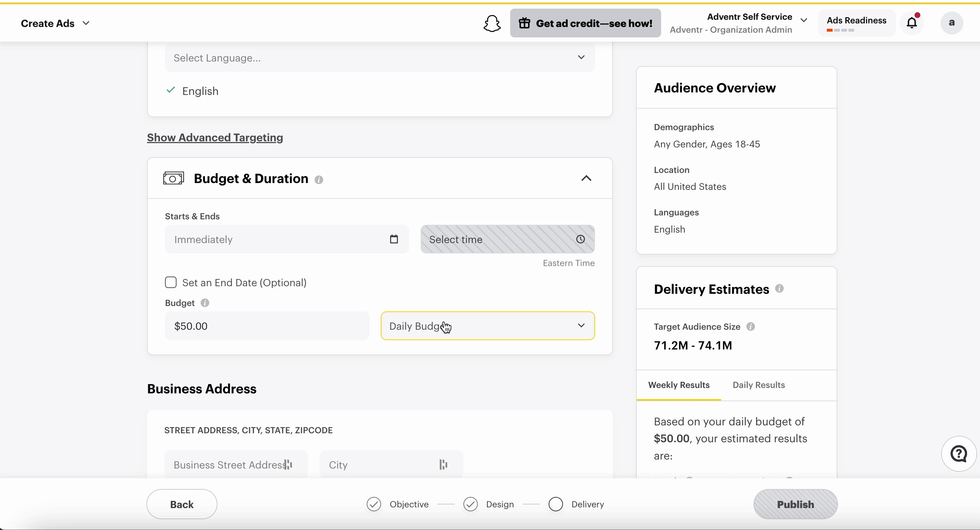
Task: Switch to the Daily Results tab
Action: pos(759,385)
